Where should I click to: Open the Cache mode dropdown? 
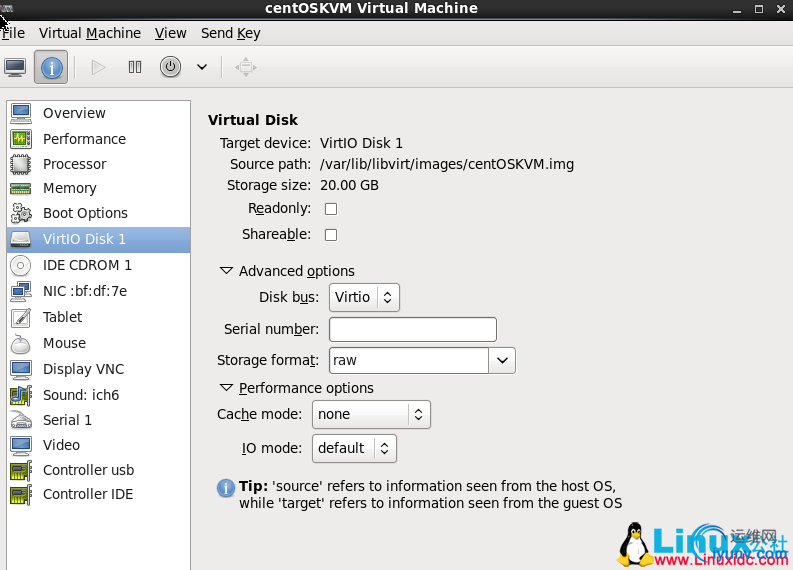pyautogui.click(x=371, y=414)
